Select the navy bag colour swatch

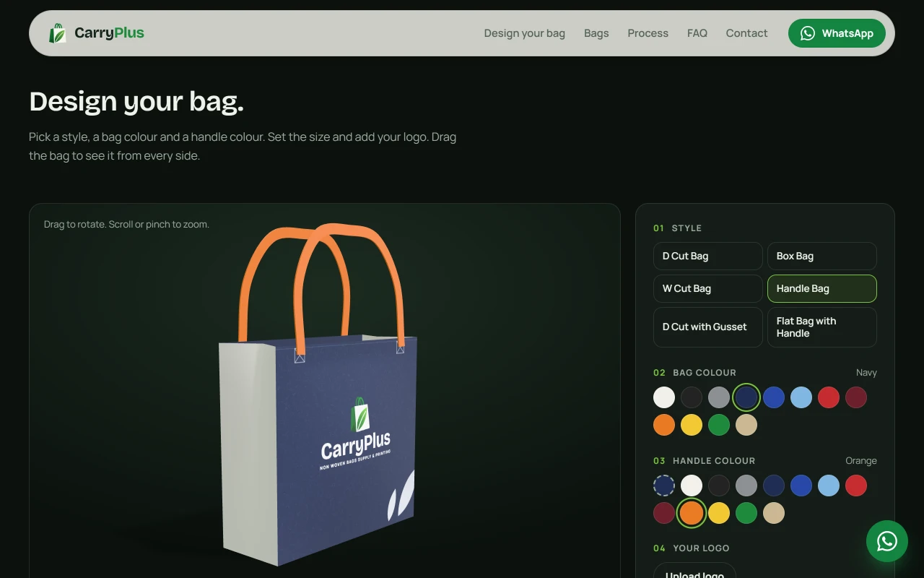746,397
